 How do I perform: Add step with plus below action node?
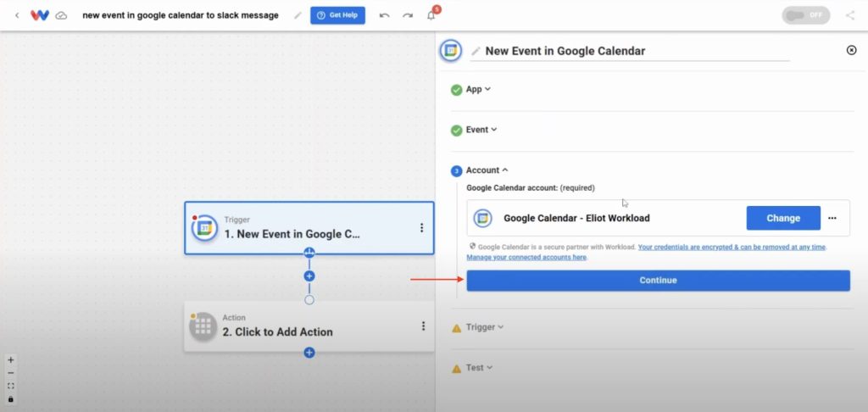[x=309, y=352]
